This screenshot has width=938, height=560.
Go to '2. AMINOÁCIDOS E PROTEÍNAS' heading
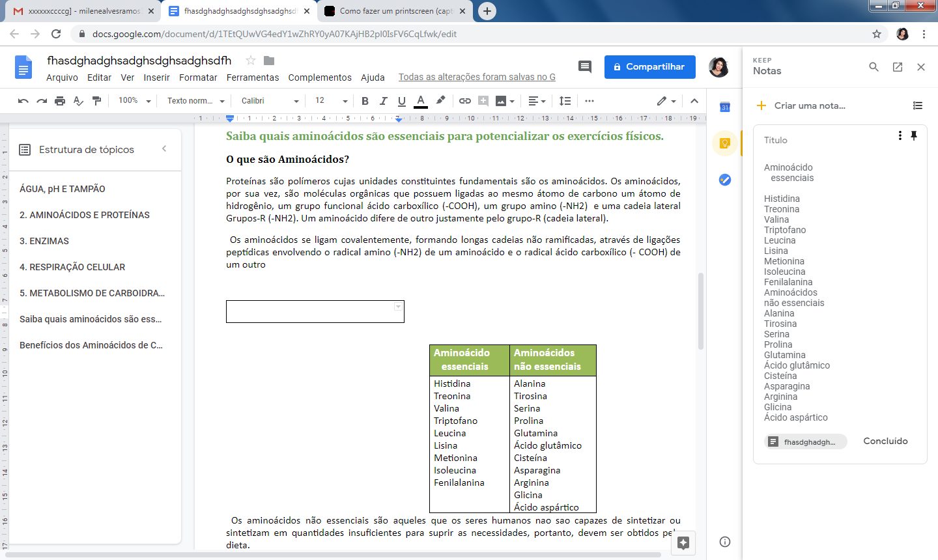85,215
